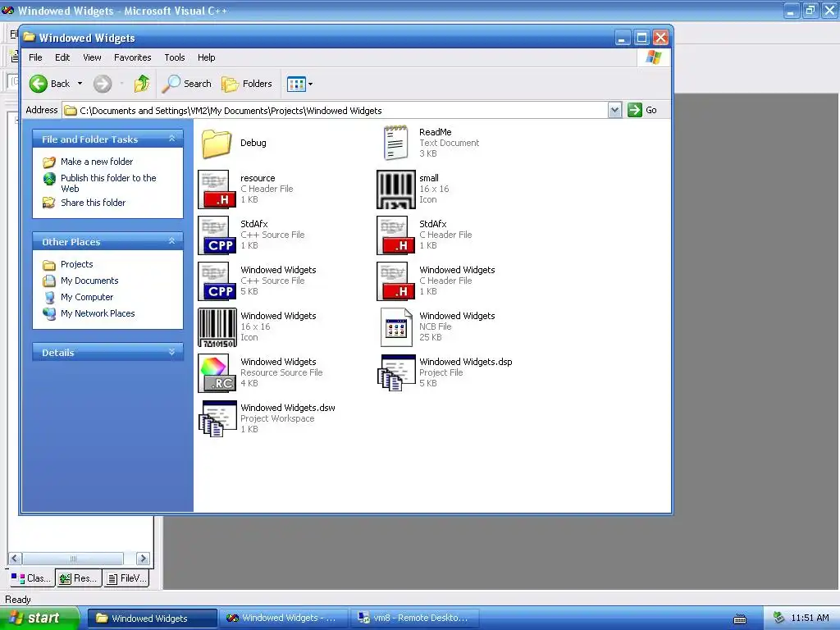This screenshot has height=630, width=840.
Task: Click Make a new folder link
Action: (97, 162)
